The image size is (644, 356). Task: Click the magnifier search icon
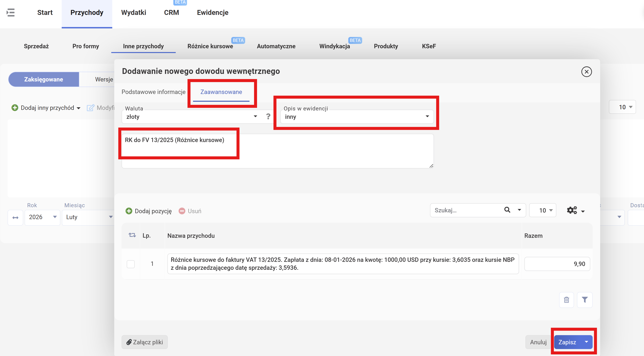(x=507, y=210)
